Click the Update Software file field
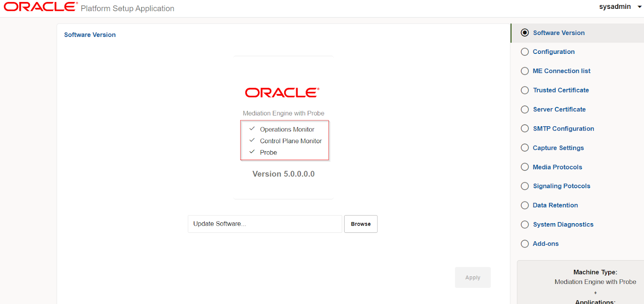644x304 pixels. click(x=265, y=224)
